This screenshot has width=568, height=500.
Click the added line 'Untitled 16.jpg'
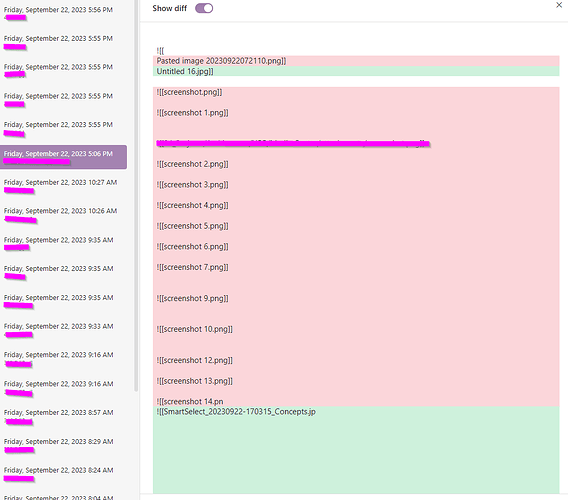click(185, 71)
